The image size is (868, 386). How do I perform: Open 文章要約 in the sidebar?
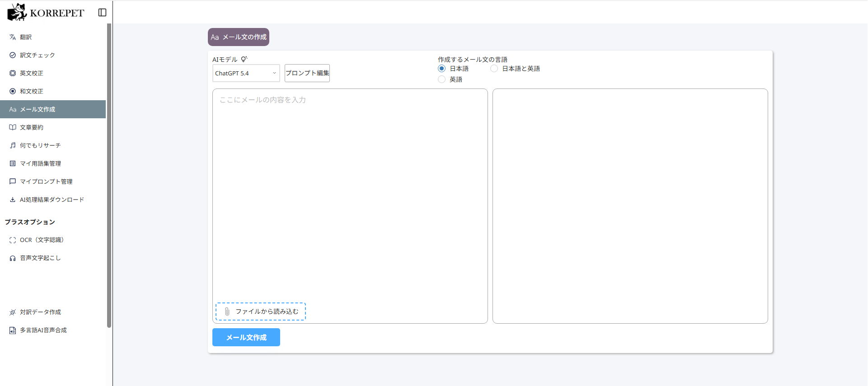tap(53, 127)
